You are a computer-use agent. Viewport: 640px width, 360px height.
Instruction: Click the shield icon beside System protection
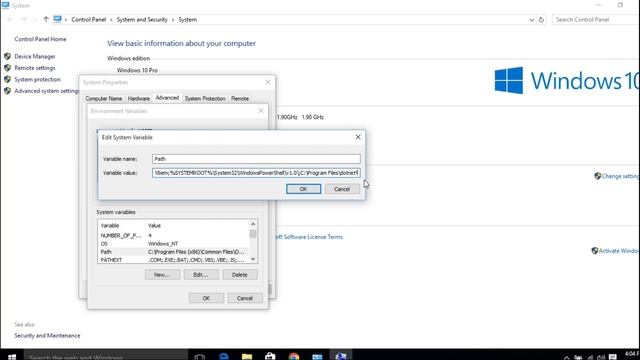click(x=7, y=79)
